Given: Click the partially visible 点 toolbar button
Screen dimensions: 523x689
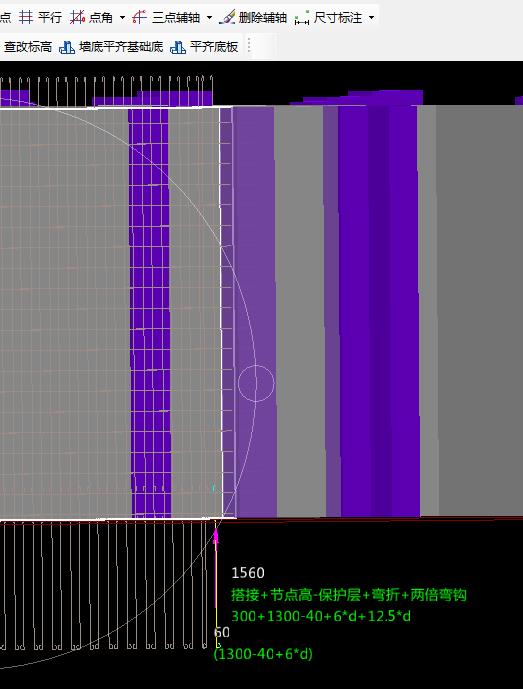Looking at the screenshot, I should pyautogui.click(x=6, y=18).
